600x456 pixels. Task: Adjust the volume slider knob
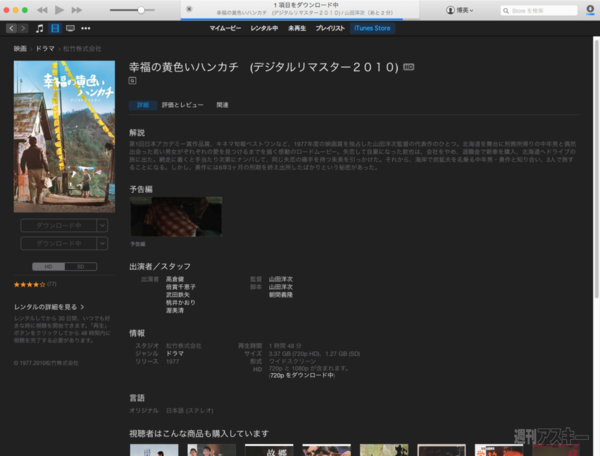coord(141,10)
